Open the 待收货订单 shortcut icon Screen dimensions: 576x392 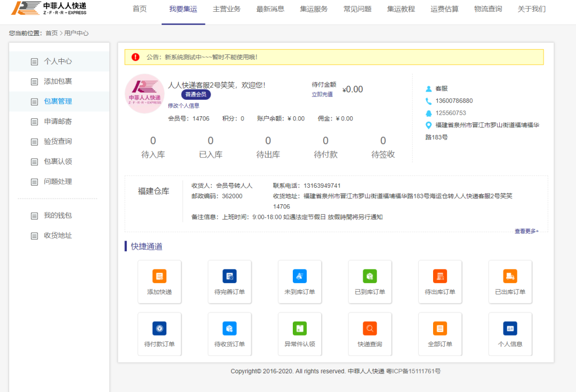tap(229, 329)
